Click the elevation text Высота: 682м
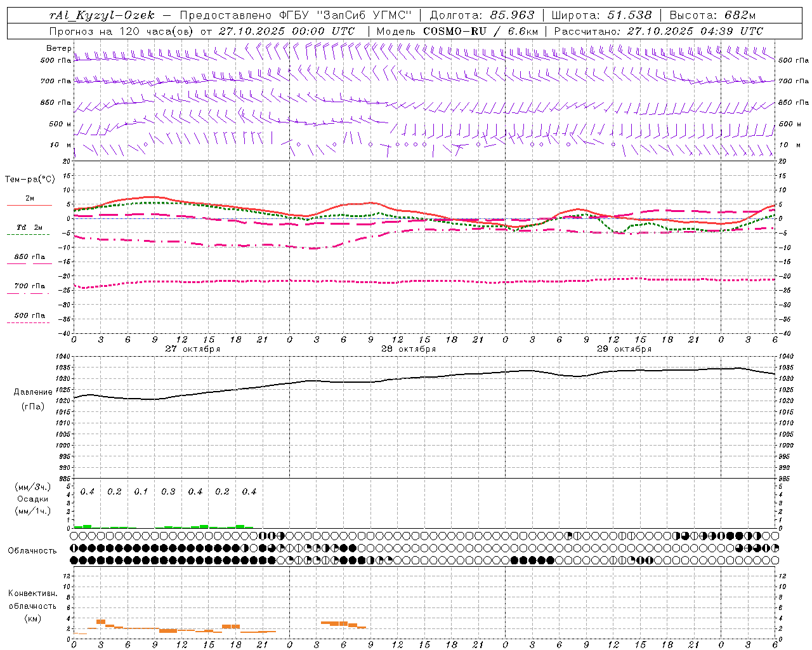 712,15
